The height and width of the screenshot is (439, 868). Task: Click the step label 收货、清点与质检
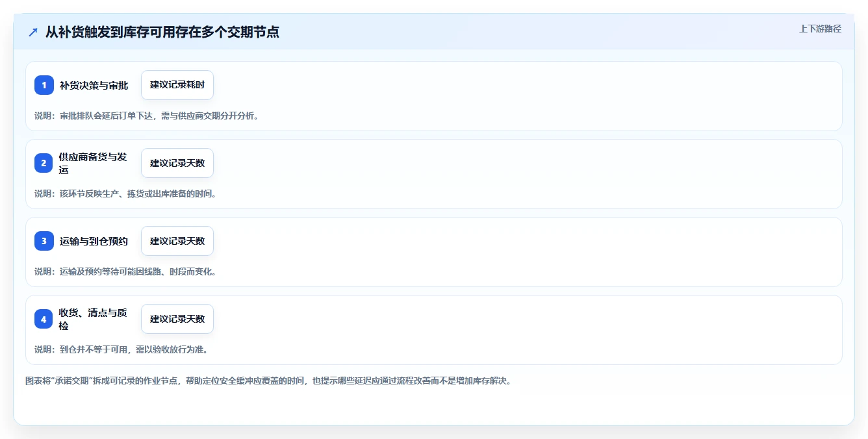(93, 319)
